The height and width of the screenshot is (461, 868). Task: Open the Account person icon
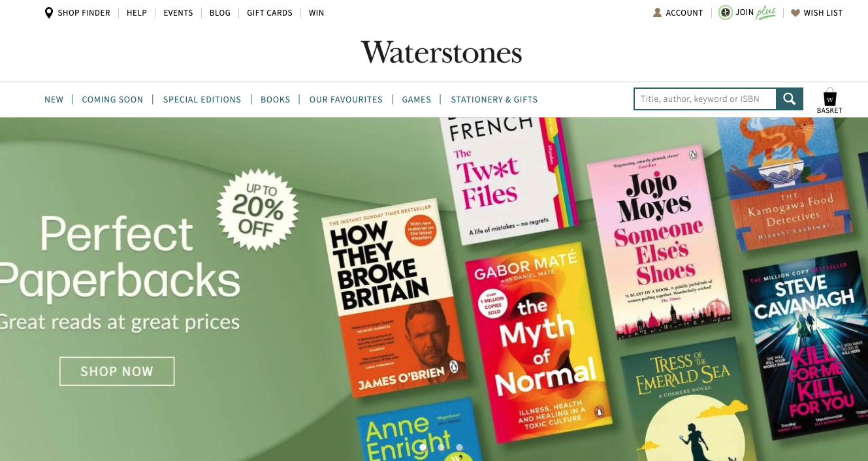click(657, 12)
